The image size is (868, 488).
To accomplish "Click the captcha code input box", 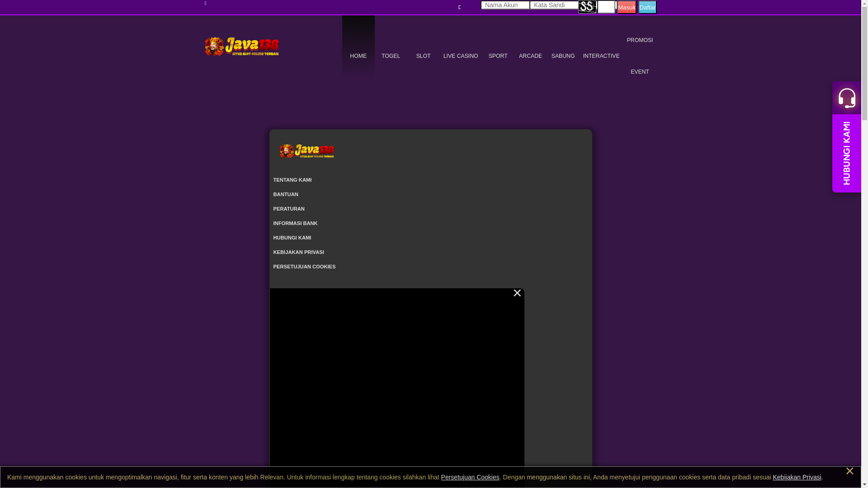I will coord(606,7).
